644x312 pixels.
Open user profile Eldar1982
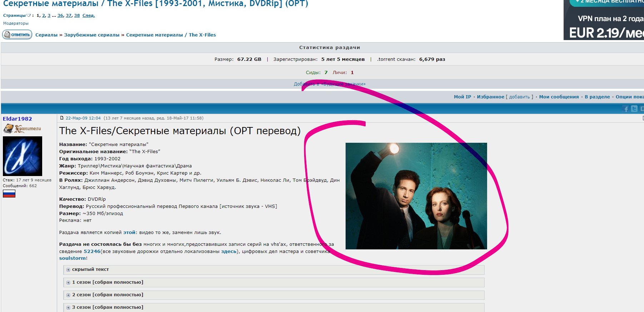tap(17, 119)
